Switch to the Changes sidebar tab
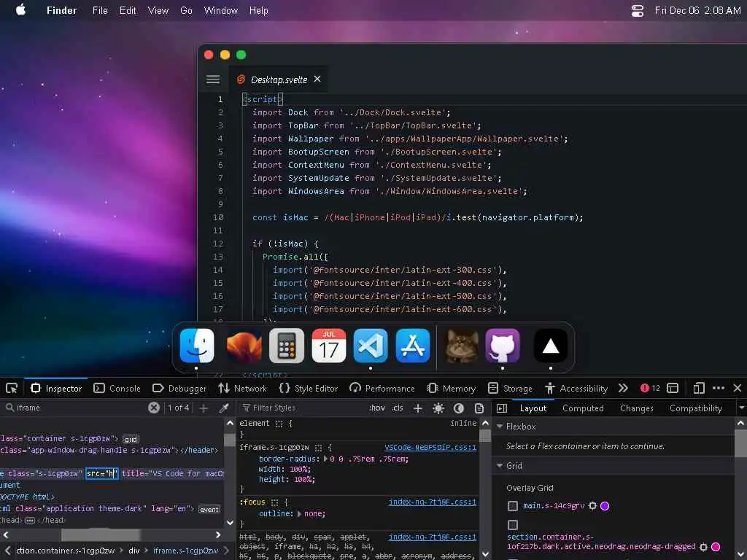Viewport: 747px width, 560px height. [636, 408]
